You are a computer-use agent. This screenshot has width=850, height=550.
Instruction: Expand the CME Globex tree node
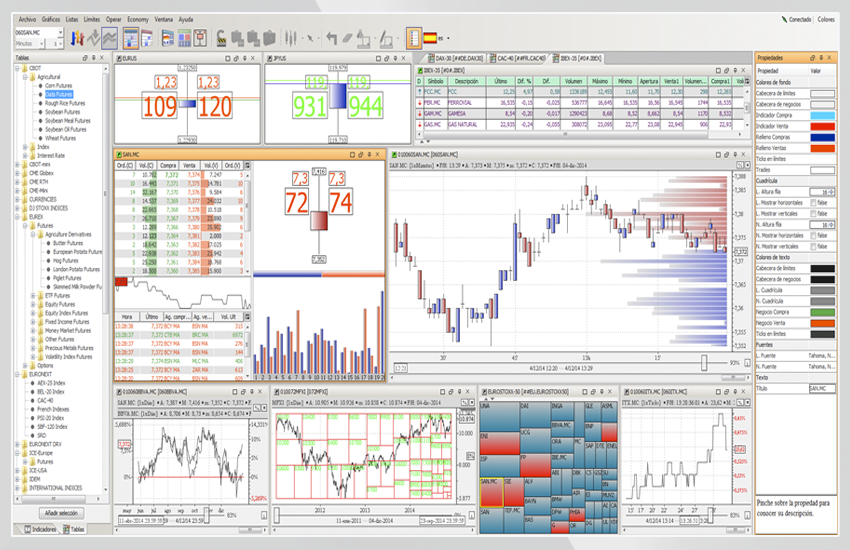click(x=17, y=173)
